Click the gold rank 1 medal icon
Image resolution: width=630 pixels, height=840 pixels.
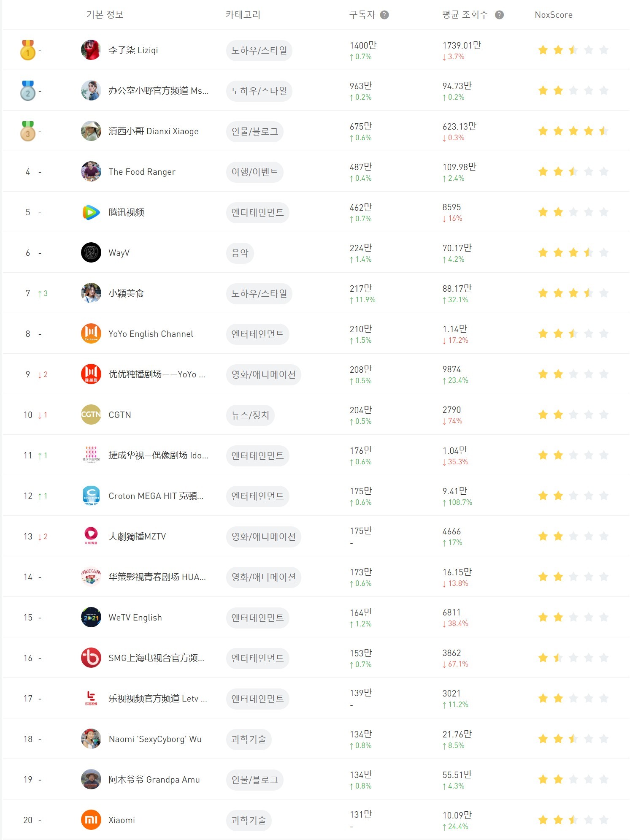coord(28,50)
